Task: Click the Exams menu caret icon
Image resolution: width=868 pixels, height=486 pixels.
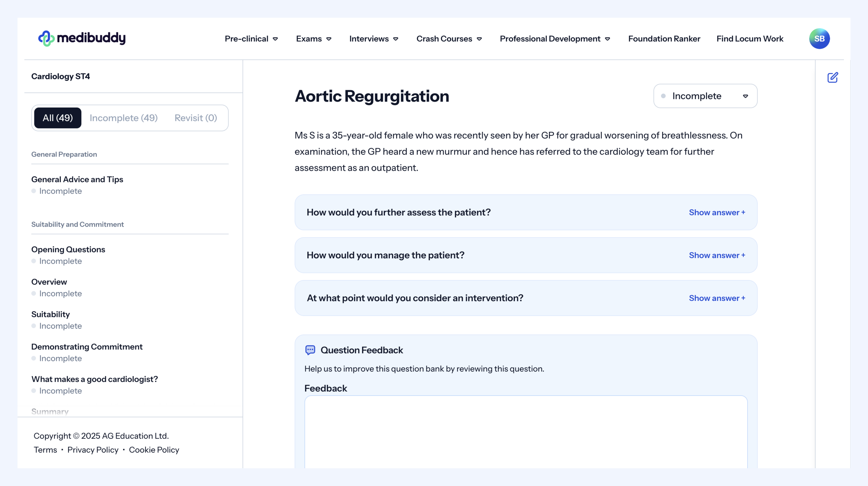Action: (x=329, y=39)
